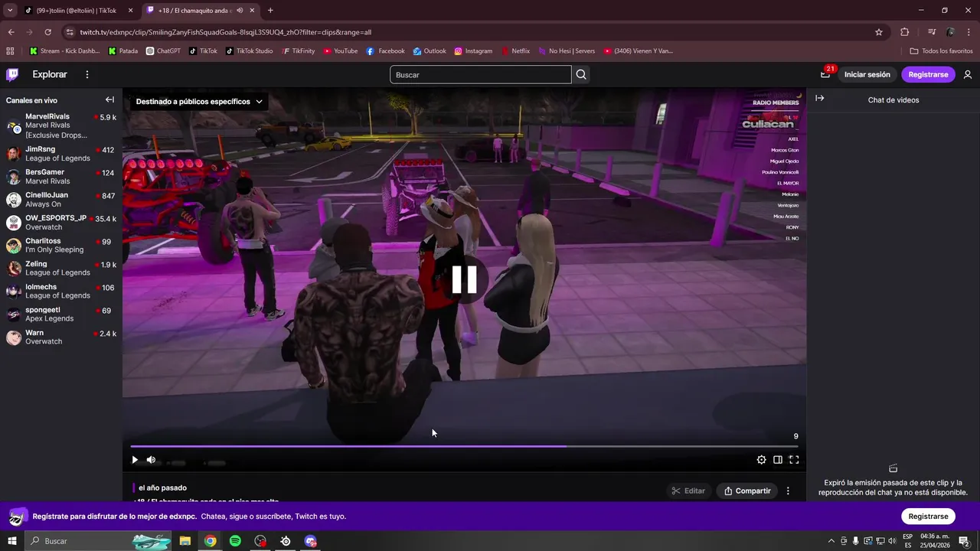Viewport: 980px width, 551px height.
Task: View site information icon in address bar
Action: [x=70, y=32]
